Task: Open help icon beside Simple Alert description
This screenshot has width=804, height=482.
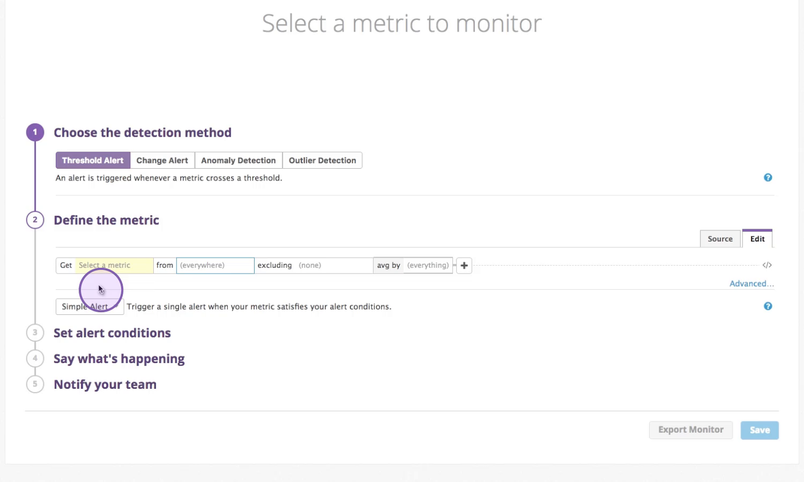Action: click(x=768, y=306)
